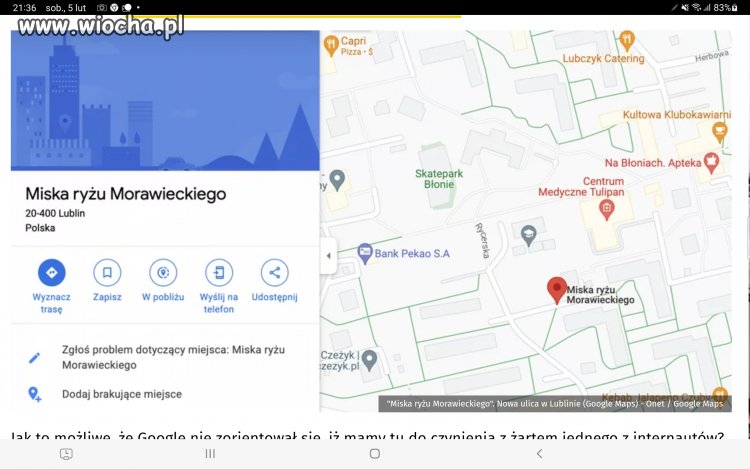Click the pencil edit icon
This screenshot has height=469, width=750.
click(34, 358)
